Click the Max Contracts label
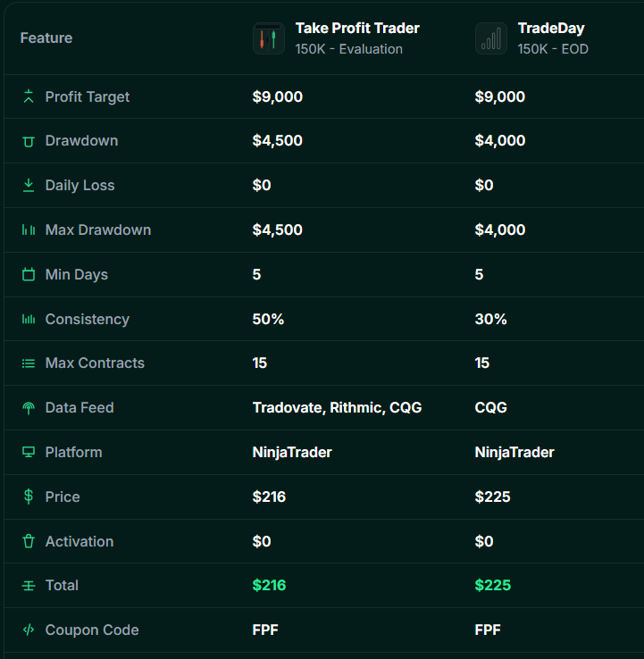 tap(95, 363)
